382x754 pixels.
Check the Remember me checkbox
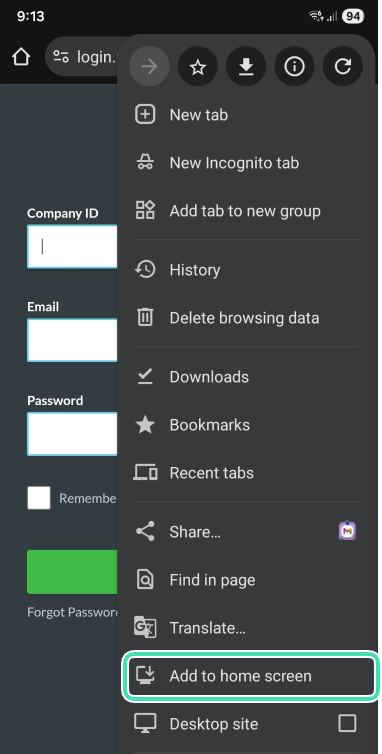click(x=38, y=498)
